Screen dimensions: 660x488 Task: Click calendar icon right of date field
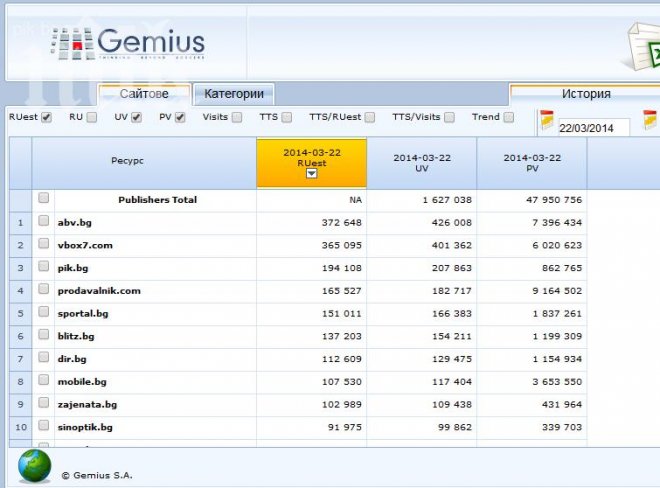649,121
